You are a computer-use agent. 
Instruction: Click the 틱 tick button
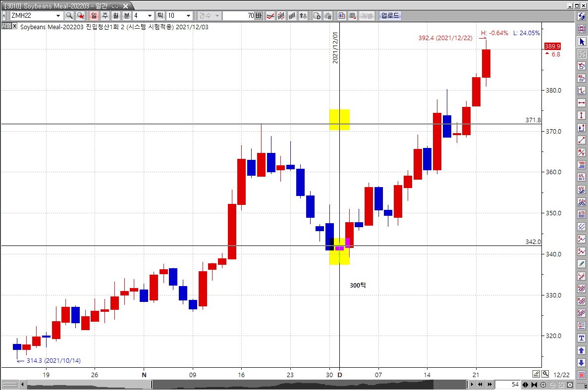160,16
